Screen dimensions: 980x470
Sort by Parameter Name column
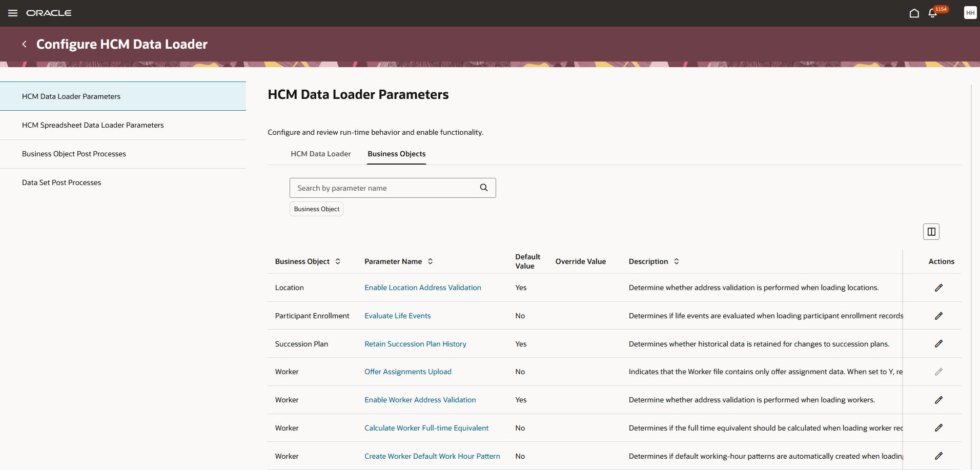[430, 261]
